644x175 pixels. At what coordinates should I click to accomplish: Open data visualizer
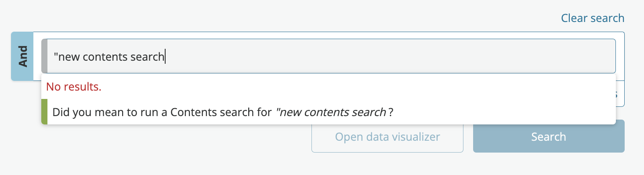[387, 136]
